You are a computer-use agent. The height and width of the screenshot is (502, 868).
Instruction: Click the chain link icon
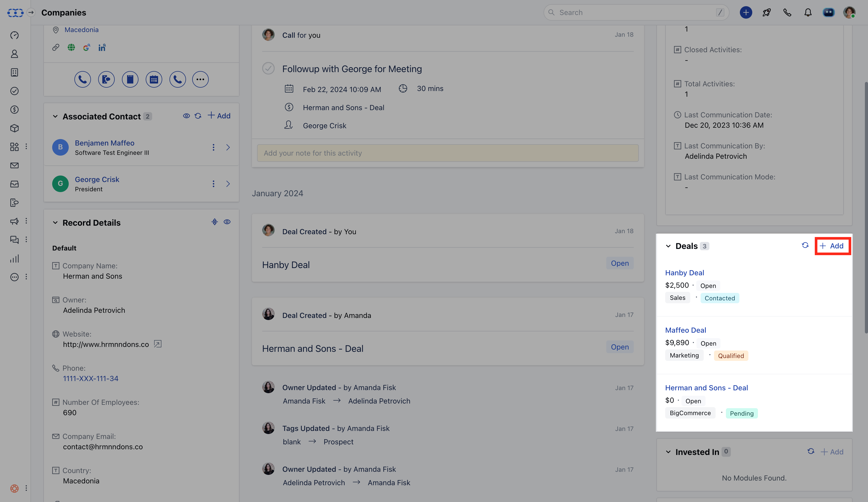(56, 48)
